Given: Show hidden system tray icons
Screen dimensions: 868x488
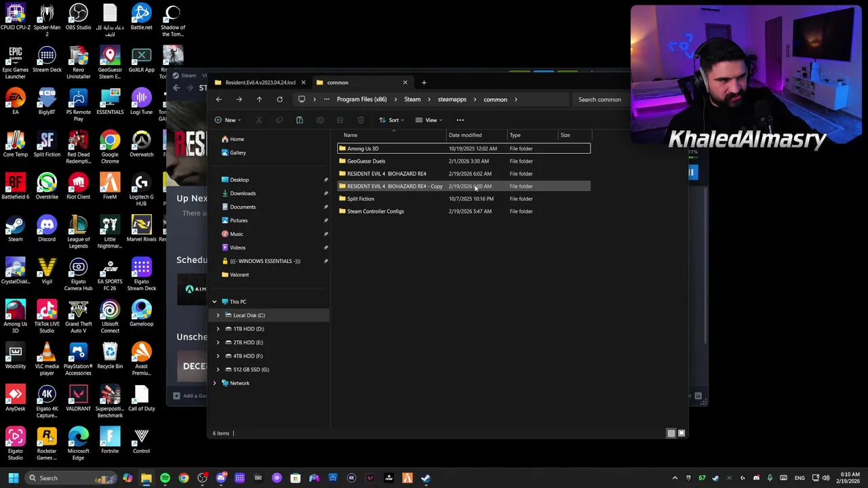Looking at the screenshot, I should [x=675, y=478].
